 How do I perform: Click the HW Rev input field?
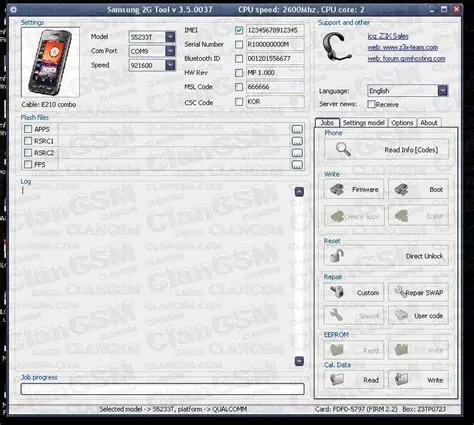pyautogui.click(x=275, y=73)
